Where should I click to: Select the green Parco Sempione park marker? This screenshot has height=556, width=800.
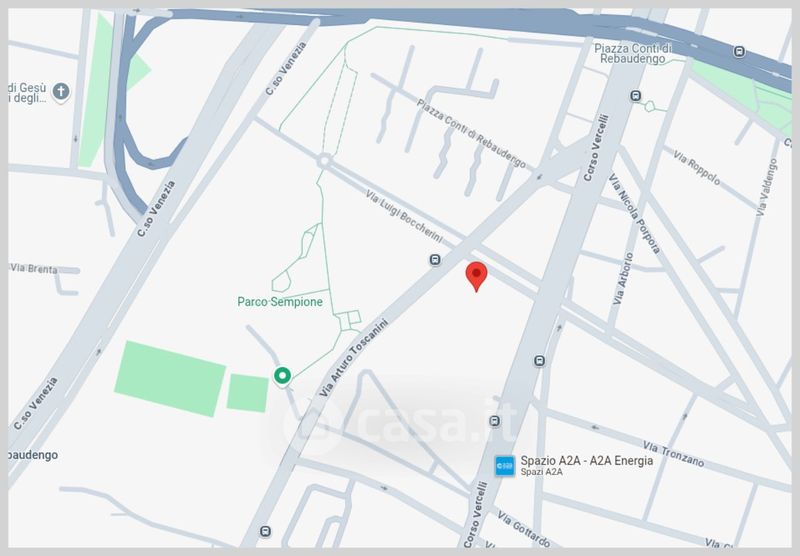pyautogui.click(x=282, y=376)
